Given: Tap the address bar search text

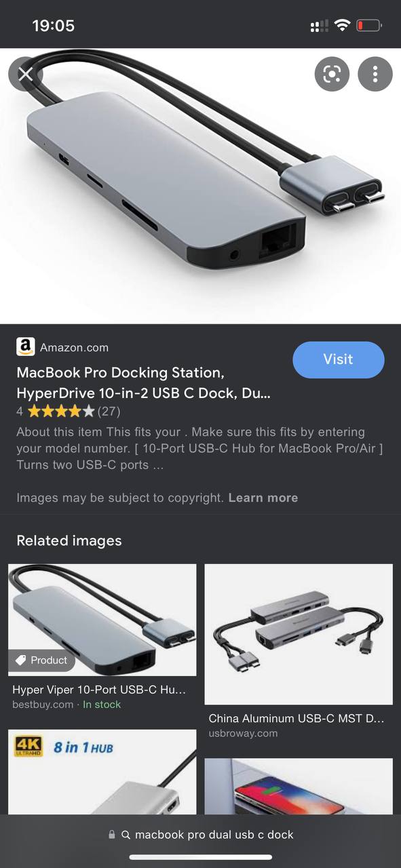Looking at the screenshot, I should click(214, 835).
